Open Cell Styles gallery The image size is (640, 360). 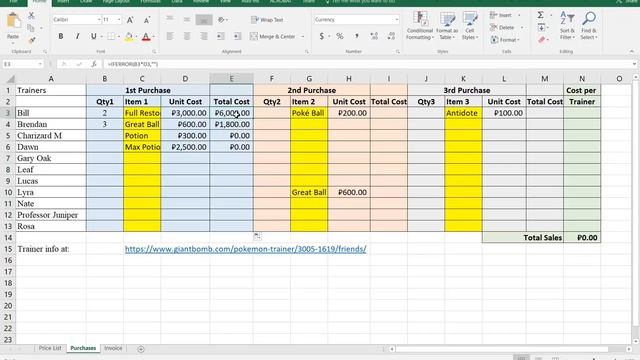coord(470,26)
